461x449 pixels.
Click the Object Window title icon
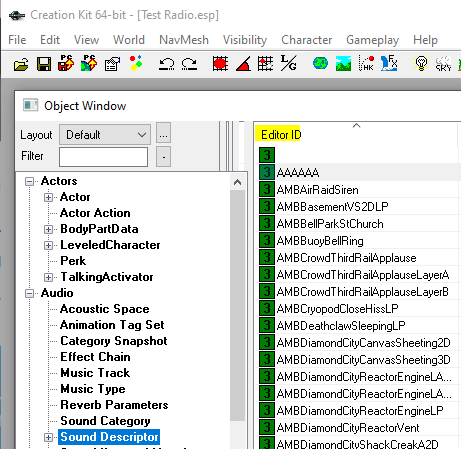[31, 105]
